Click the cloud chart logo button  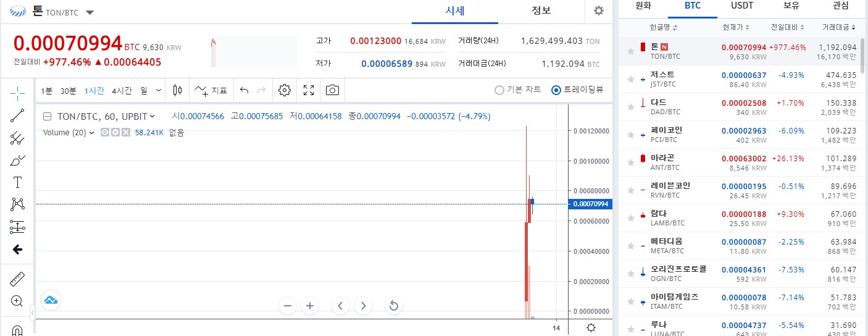tap(51, 300)
